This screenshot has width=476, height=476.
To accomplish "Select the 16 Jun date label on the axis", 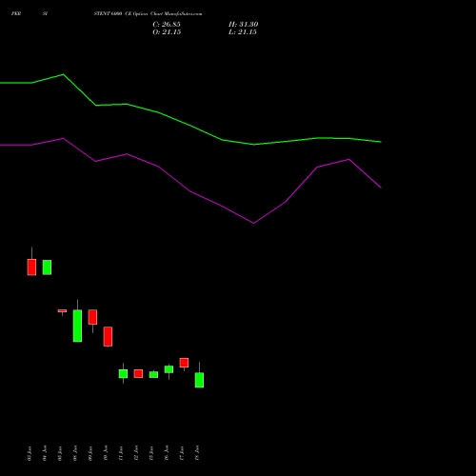I will point(167,453).
